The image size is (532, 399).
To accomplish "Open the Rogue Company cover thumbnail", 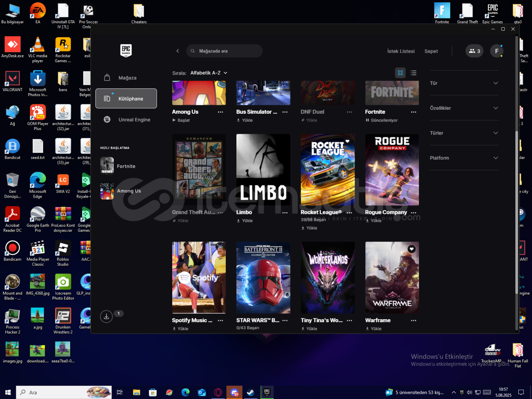I will (392, 170).
